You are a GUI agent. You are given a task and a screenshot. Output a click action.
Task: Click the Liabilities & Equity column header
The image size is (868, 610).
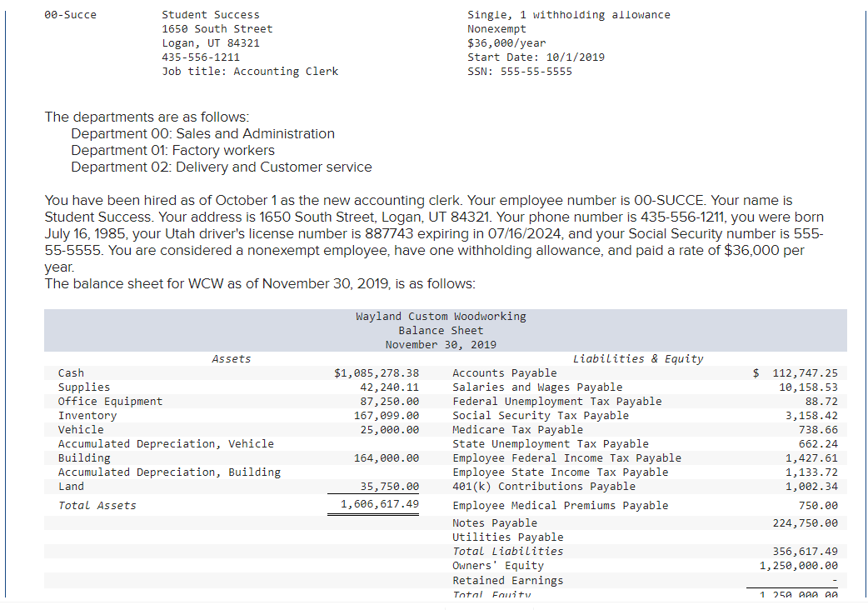(638, 358)
